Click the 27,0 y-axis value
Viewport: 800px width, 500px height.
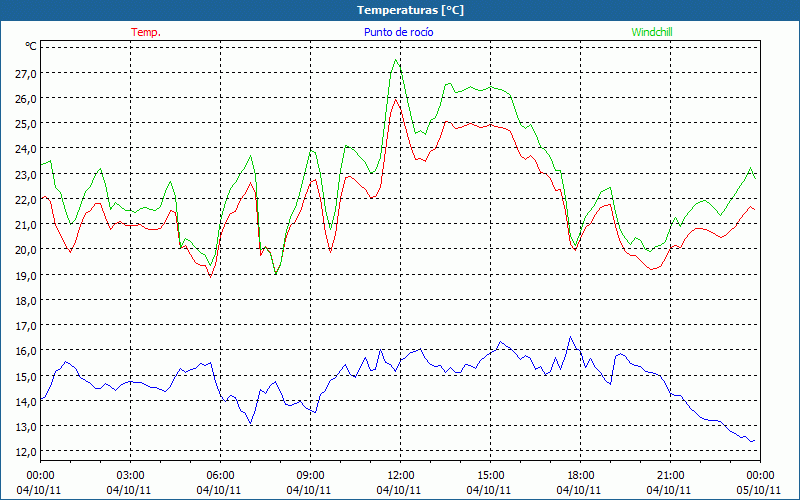click(26, 73)
